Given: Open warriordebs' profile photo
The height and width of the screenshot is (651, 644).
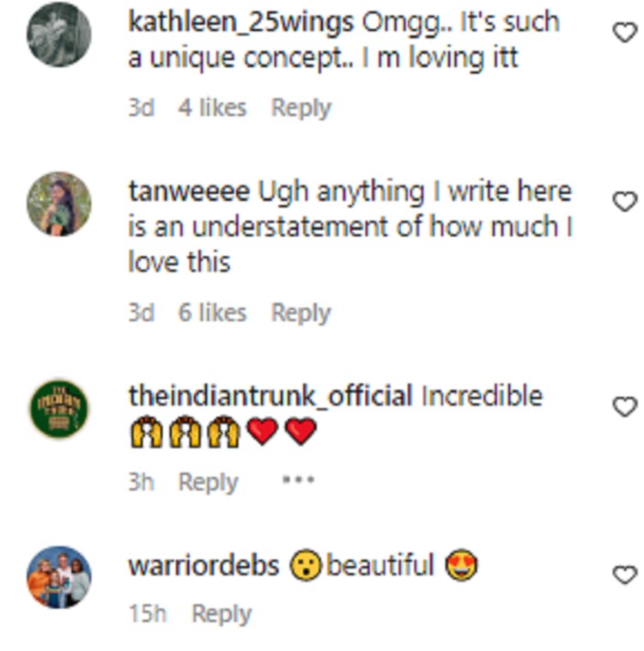Looking at the screenshot, I should (x=58, y=576).
